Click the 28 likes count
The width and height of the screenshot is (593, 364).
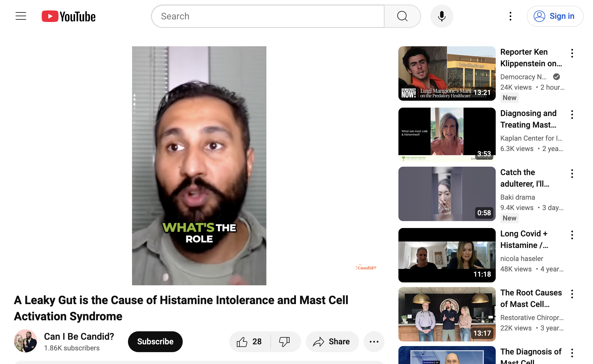click(x=257, y=342)
